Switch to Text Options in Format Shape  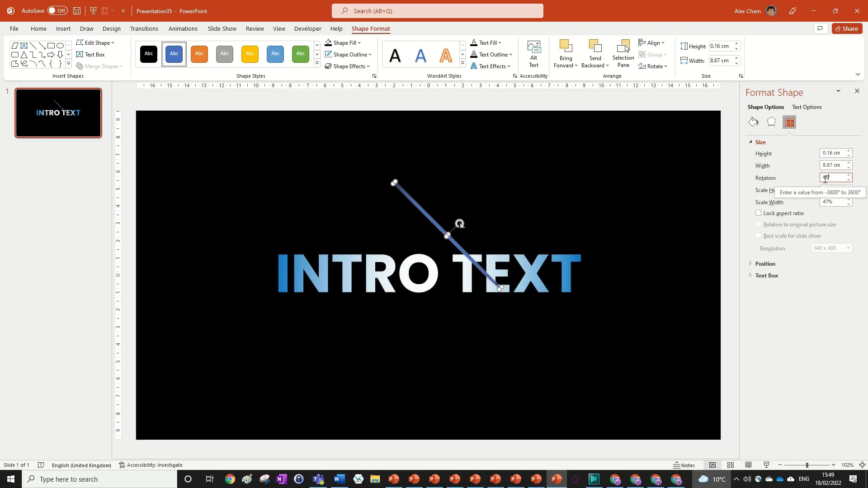[x=807, y=107]
